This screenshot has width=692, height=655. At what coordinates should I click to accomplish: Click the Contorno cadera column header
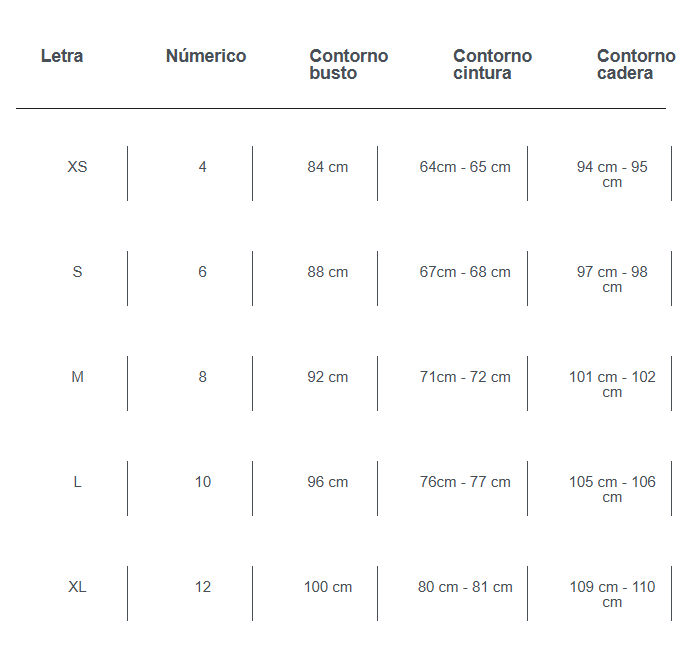tap(636, 64)
